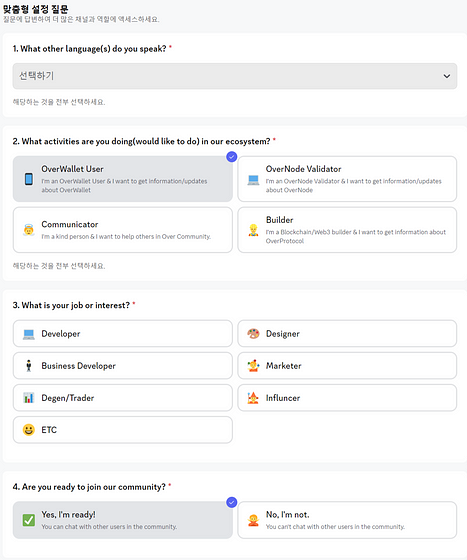Click the Builder activity card

[x=347, y=230]
